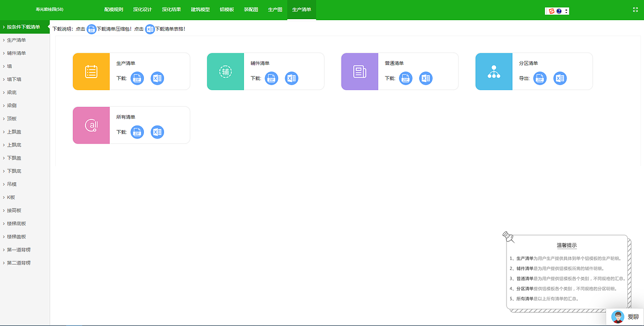Expand the 顶板 sidebar item
This screenshot has width=644, height=326.
point(25,119)
